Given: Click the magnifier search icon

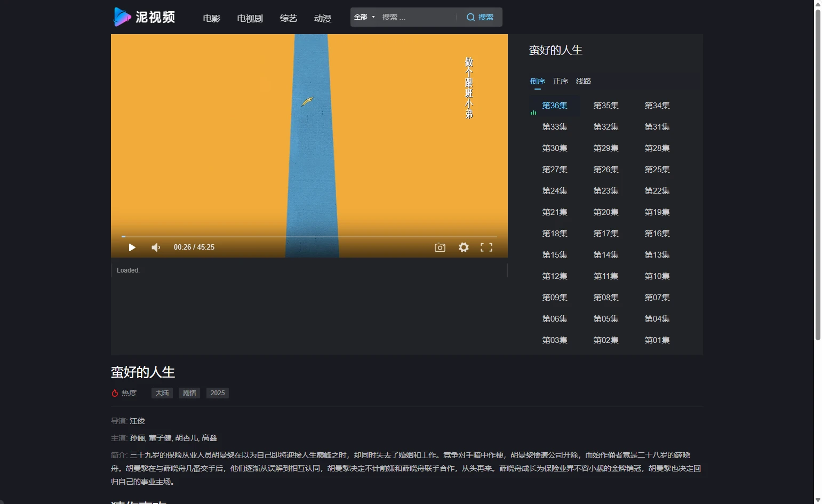Looking at the screenshot, I should pos(470,17).
